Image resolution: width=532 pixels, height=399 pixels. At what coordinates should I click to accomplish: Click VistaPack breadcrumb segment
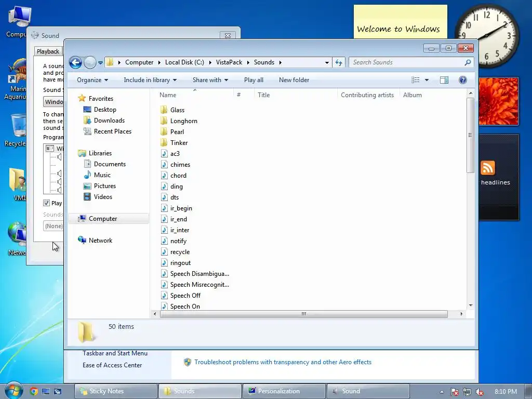229,62
